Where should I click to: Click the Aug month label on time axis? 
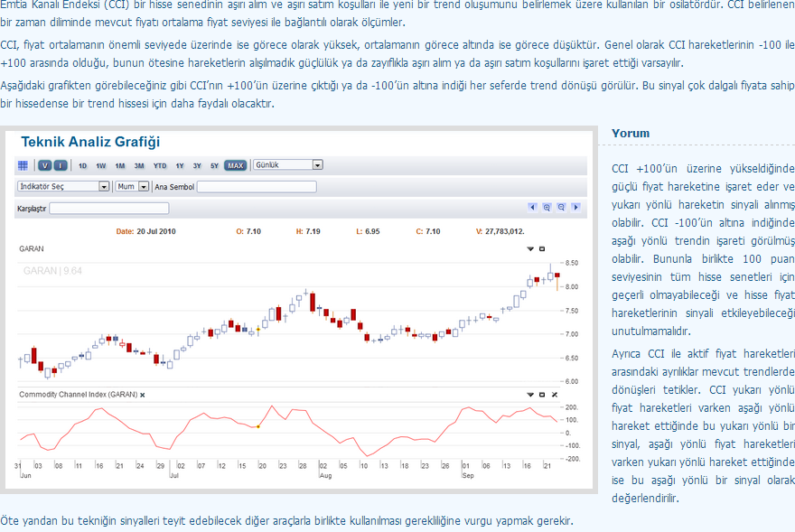(x=325, y=476)
